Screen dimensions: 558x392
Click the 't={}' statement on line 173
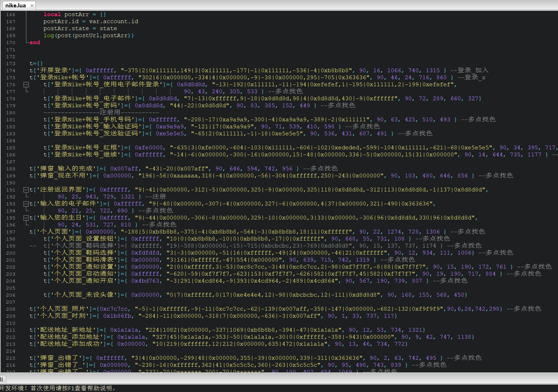pyautogui.click(x=36, y=63)
